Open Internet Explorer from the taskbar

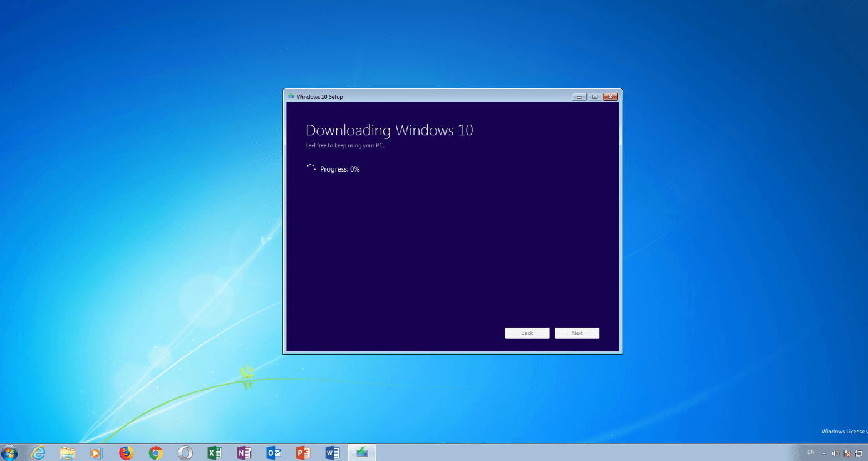coord(38,452)
